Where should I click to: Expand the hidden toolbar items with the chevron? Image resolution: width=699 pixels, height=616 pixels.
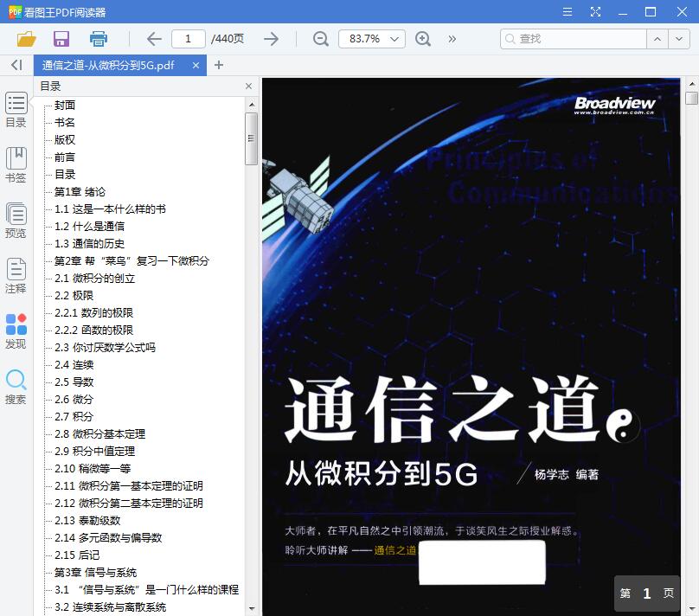pyautogui.click(x=452, y=39)
